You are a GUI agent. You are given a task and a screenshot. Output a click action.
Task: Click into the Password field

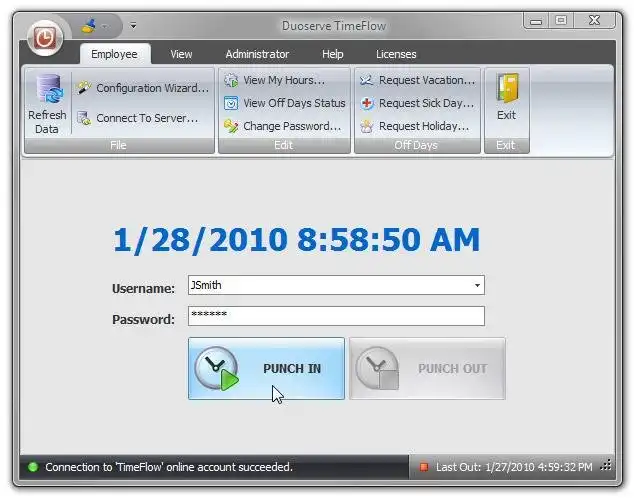[336, 316]
